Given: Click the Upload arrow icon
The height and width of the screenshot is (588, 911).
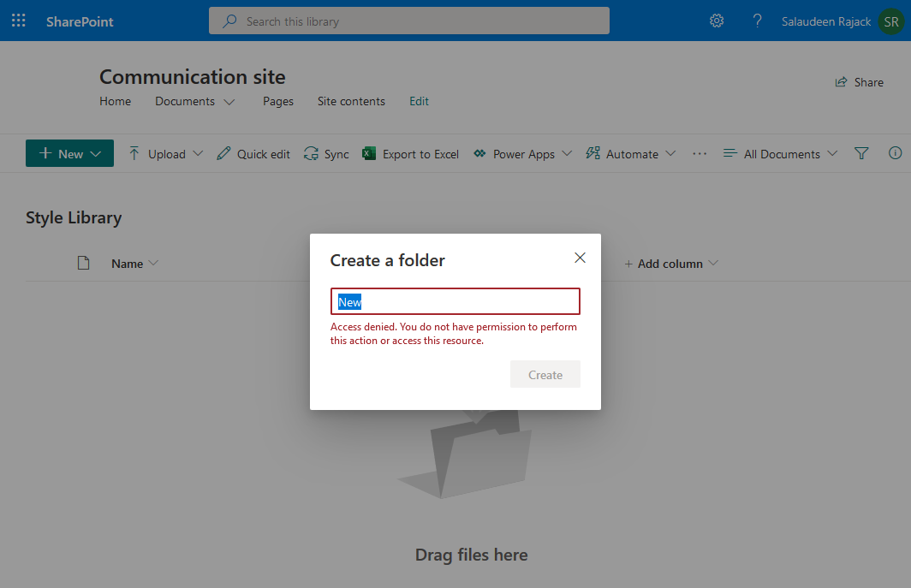Looking at the screenshot, I should pos(135,153).
